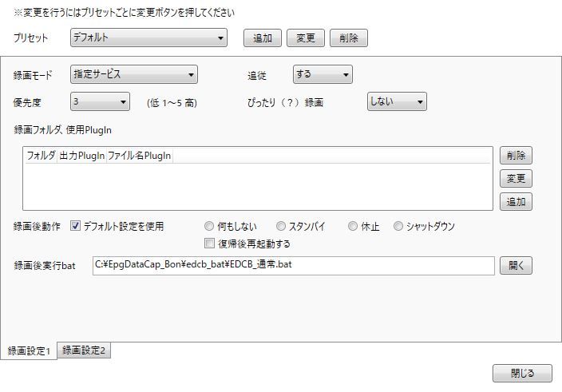Screen dimensions: 562x392
Task: Open the ぴったり録画 dropdown set to しない
Action: click(x=397, y=101)
